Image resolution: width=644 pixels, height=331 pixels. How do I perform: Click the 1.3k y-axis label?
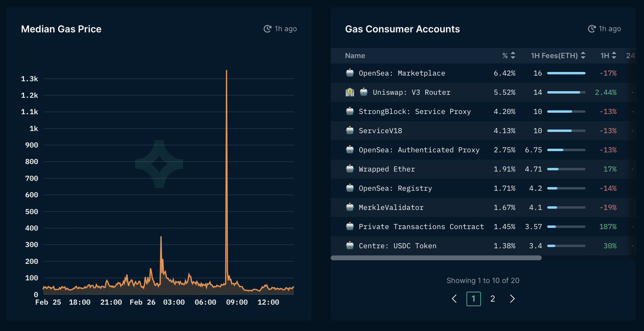pos(29,79)
